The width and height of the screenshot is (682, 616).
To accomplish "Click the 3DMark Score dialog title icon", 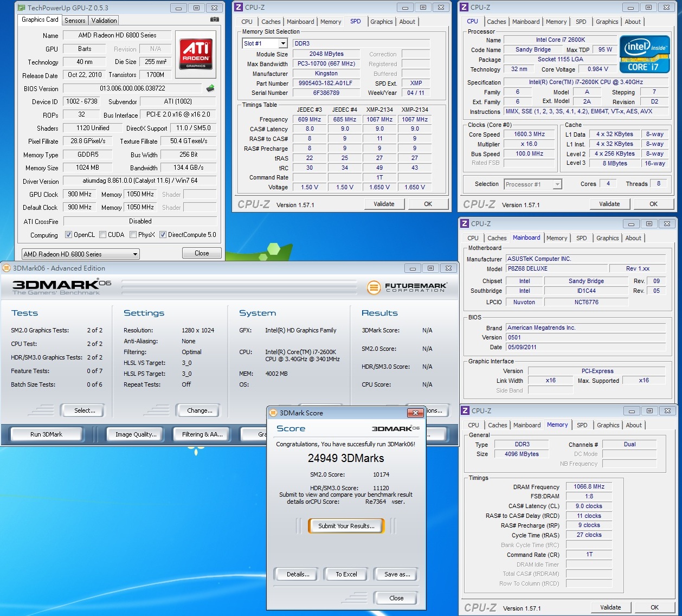I will tap(273, 413).
